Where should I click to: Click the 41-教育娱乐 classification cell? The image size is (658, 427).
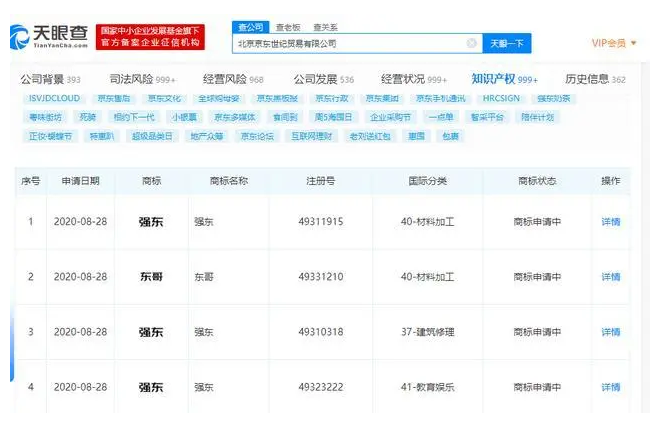point(428,387)
